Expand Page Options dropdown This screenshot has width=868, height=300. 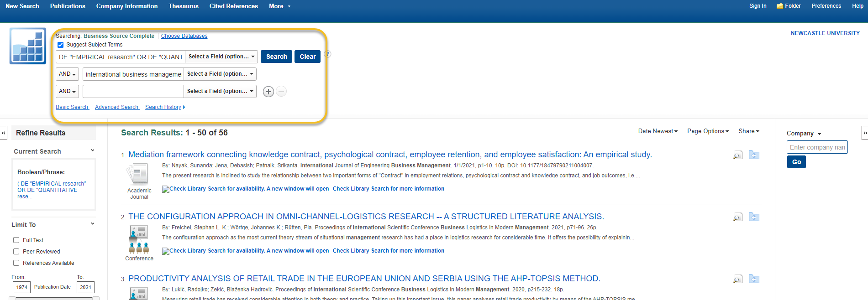[x=708, y=131]
